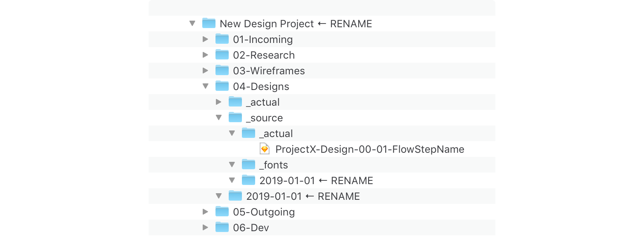Select the ProjectX-Design-00-01-FlowStepName file name
644x251 pixels.
(369, 149)
